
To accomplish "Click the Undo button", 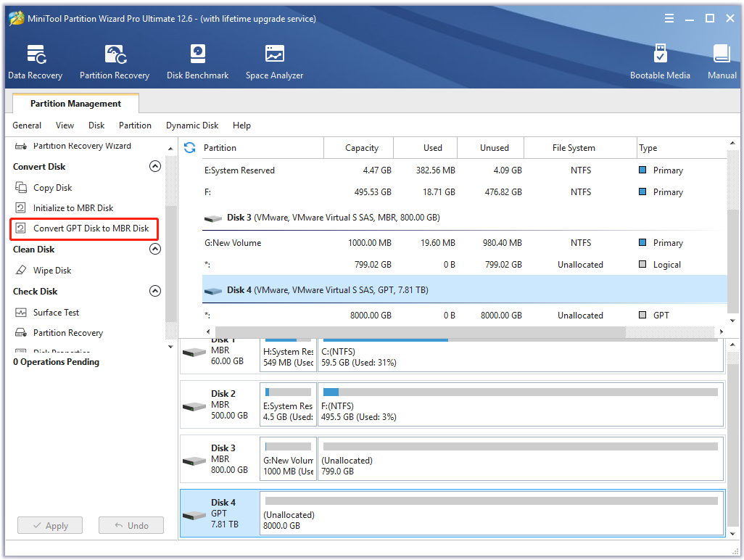I will (131, 525).
